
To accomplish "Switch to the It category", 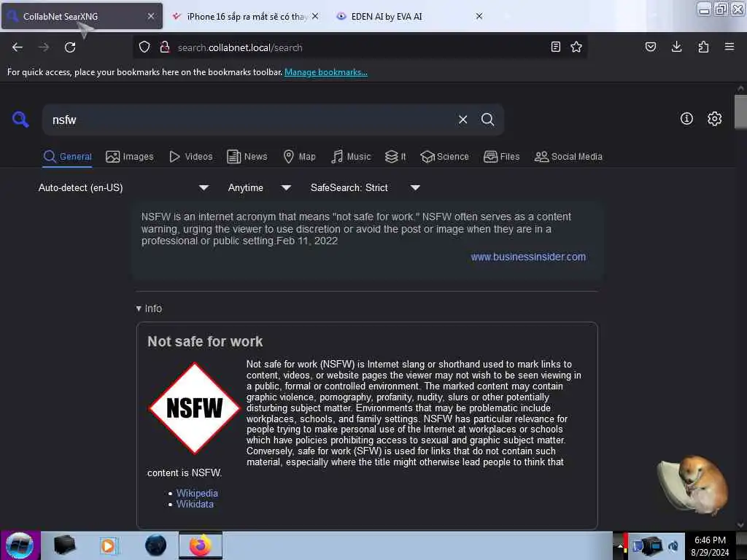I will 395,157.
